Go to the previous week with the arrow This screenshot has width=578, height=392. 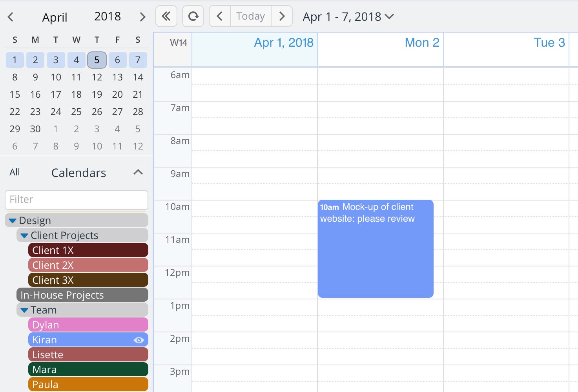coord(219,16)
